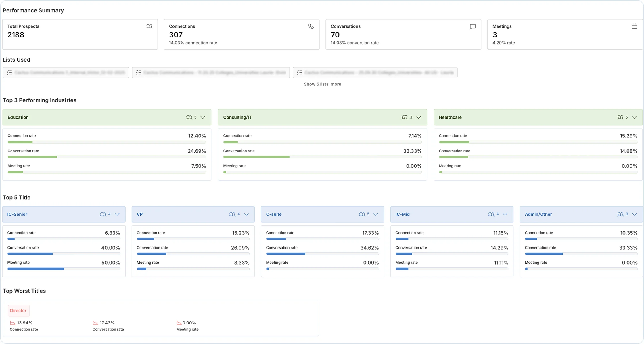
Task: Click the people count icon in Healthcare header
Action: click(620, 117)
